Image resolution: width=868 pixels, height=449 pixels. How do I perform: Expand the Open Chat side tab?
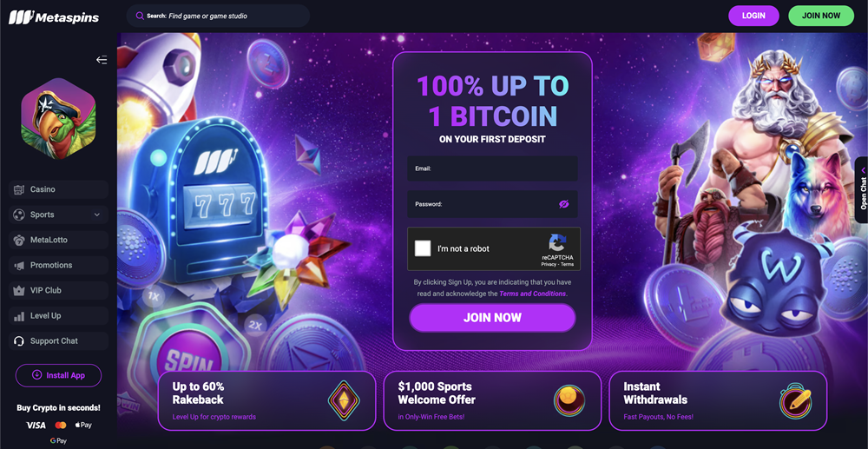click(x=863, y=190)
